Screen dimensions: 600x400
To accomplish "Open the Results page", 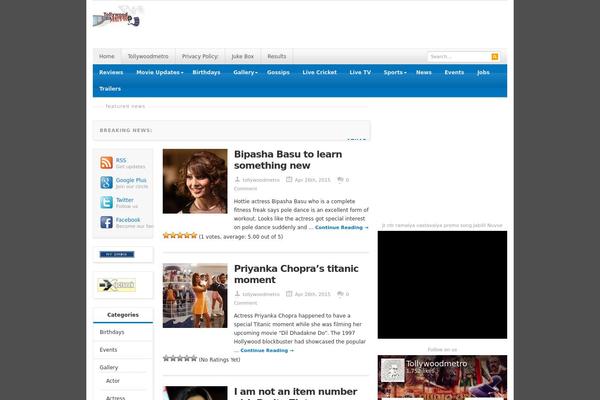I will click(x=277, y=56).
